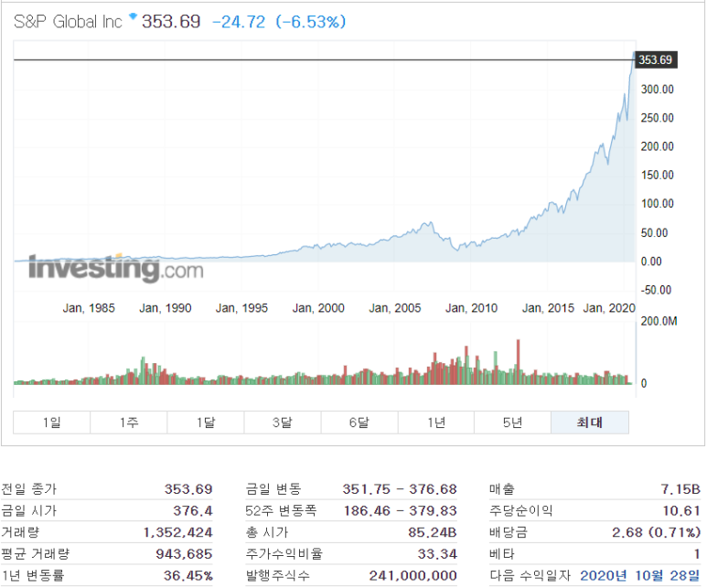Click the 금일 변동 range 351.75 - 376.68
707x588 pixels.
click(400, 489)
